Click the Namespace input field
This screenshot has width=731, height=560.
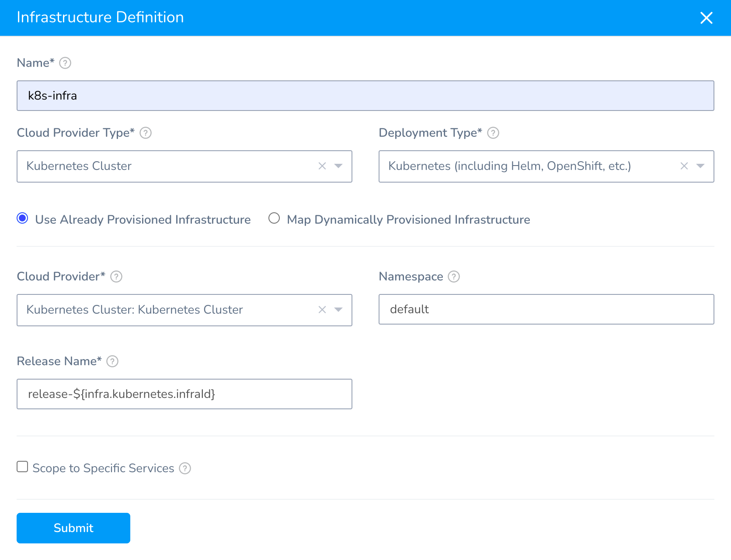[x=546, y=309]
